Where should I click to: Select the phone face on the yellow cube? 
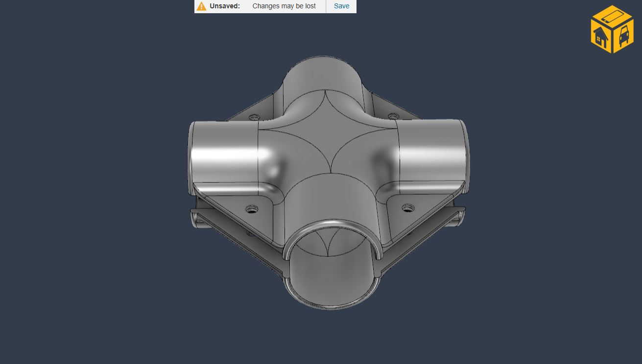point(613,18)
